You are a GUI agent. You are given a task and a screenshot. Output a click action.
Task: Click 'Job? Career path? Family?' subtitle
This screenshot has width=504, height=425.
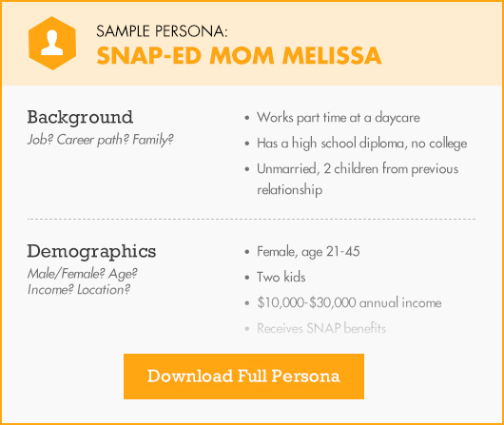click(x=100, y=140)
